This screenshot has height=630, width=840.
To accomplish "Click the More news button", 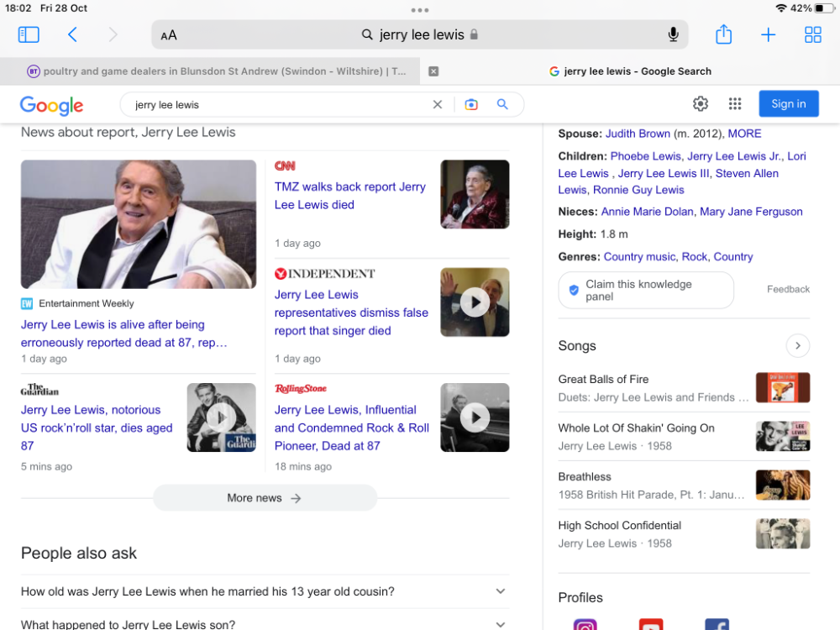I will point(265,498).
